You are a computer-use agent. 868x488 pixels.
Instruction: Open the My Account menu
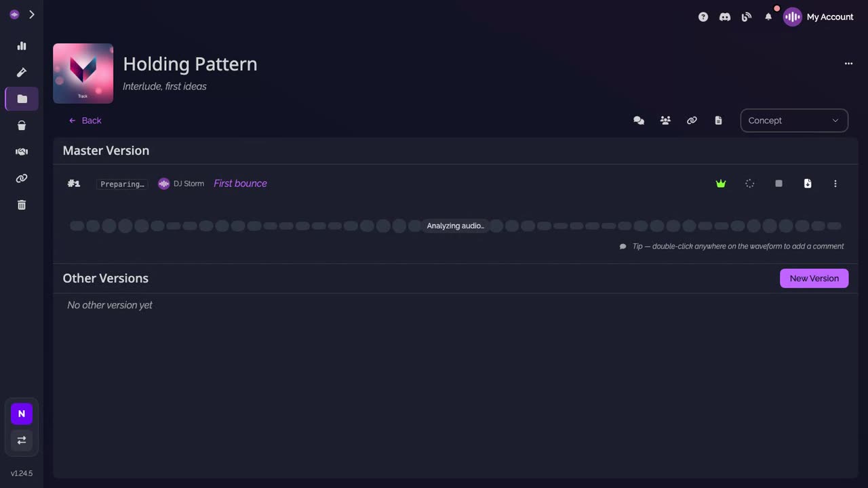818,17
